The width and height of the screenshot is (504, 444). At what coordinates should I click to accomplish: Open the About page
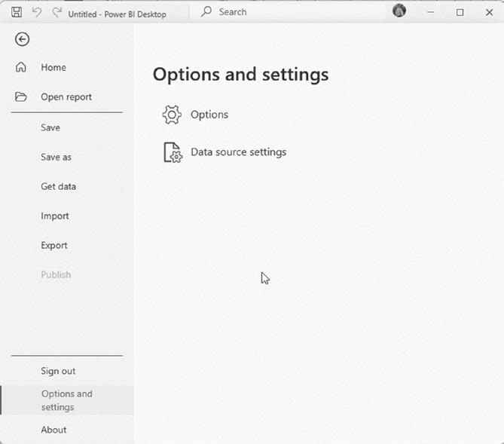(53, 430)
